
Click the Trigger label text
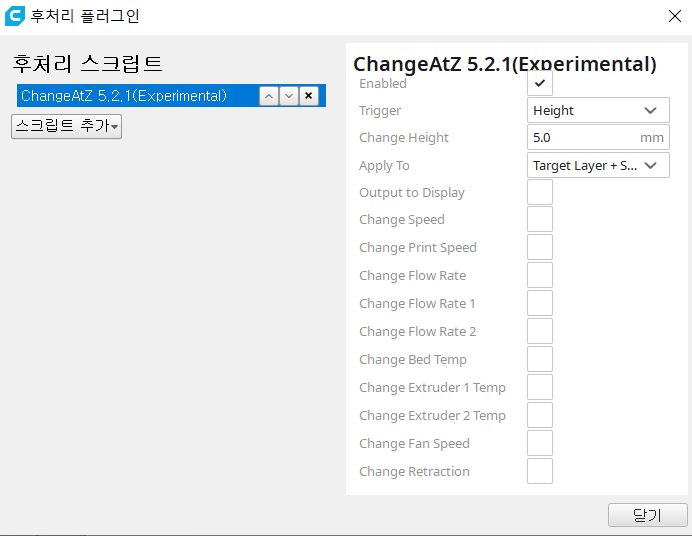[x=380, y=111]
